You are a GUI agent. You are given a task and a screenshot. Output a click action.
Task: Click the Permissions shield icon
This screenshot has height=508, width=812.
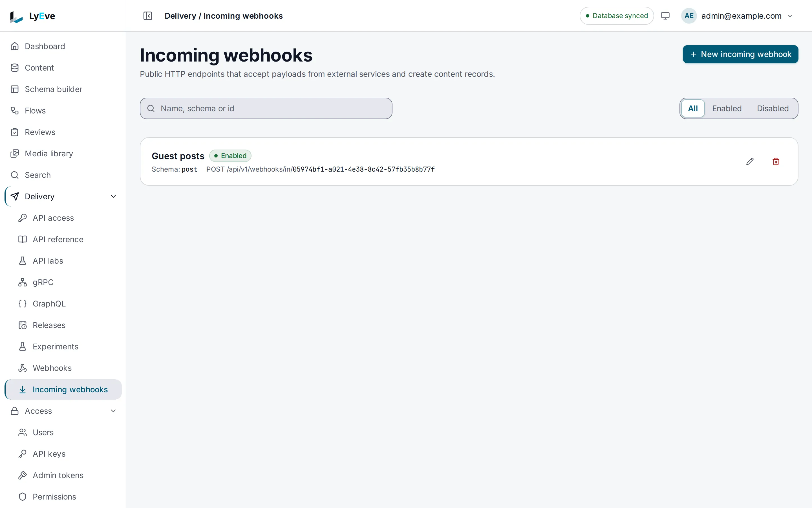point(23,497)
